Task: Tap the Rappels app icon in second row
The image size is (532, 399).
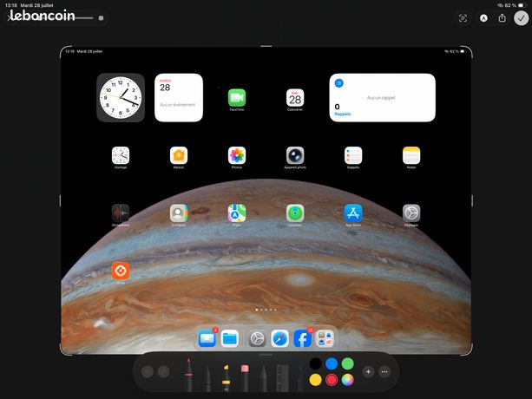Action: [353, 155]
